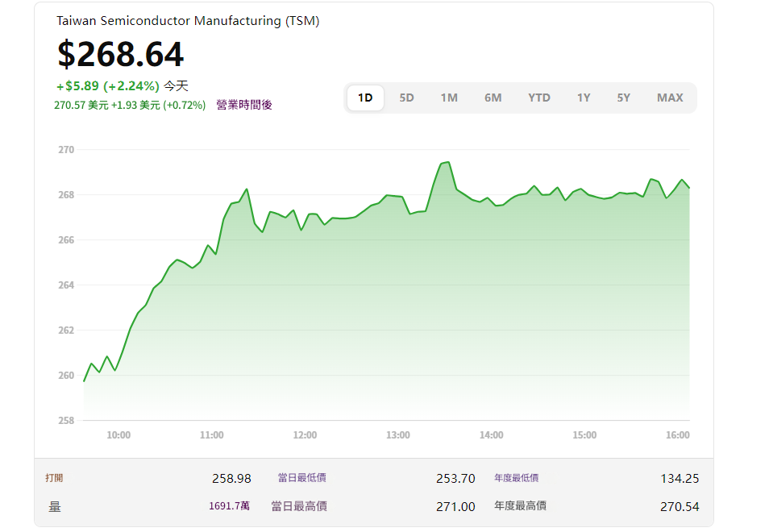Click the 270.57 after-hours price text
Screen dimensions: 769x532
pyautogui.click(x=130, y=105)
